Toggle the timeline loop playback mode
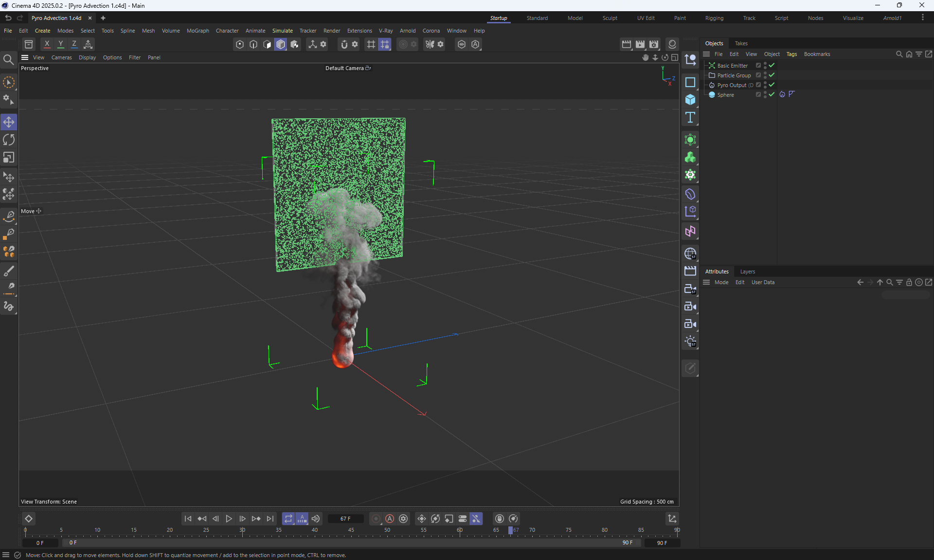 click(x=288, y=519)
